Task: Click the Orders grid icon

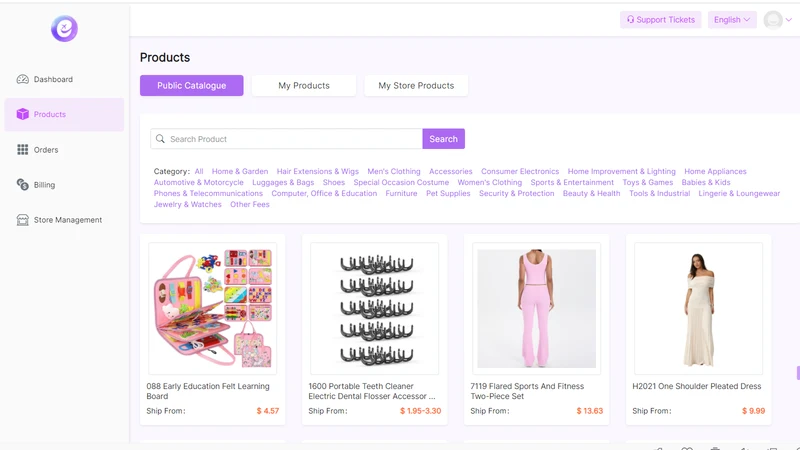Action: [22, 149]
